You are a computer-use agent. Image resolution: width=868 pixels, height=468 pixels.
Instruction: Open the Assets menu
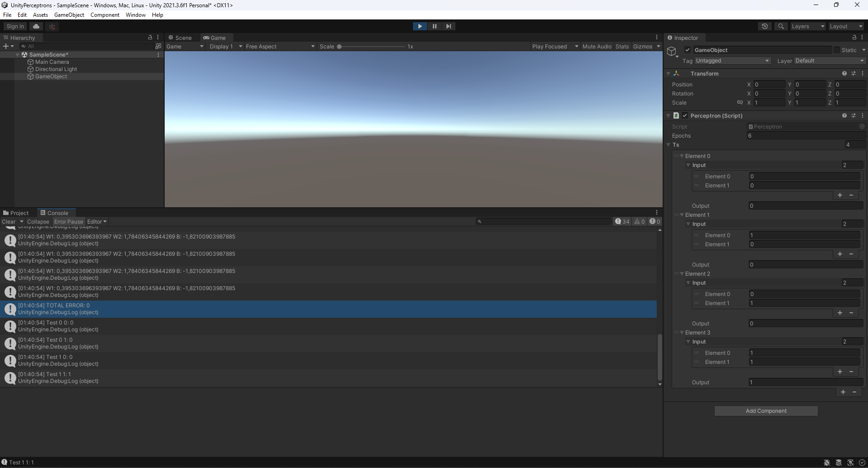(x=40, y=15)
